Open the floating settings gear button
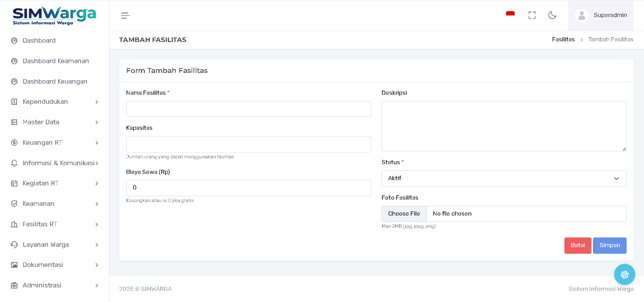This screenshot has height=302, width=644. (624, 275)
